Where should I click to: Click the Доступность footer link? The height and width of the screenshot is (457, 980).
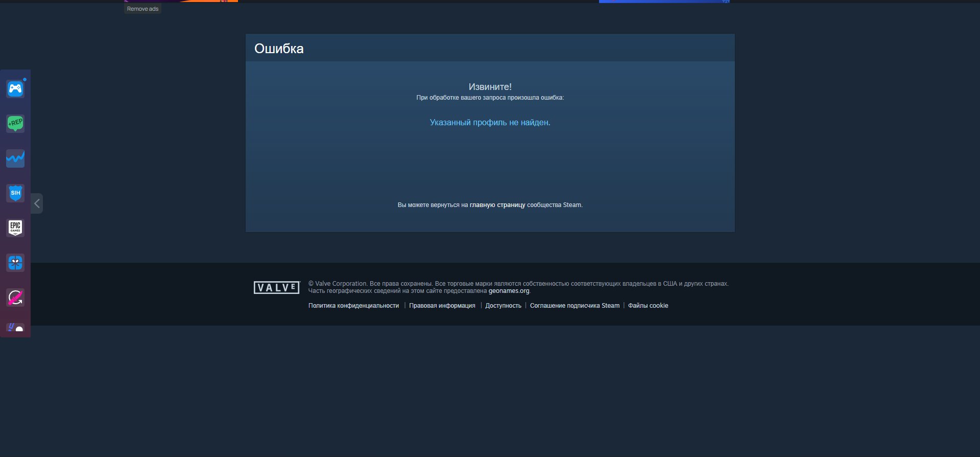coord(503,306)
